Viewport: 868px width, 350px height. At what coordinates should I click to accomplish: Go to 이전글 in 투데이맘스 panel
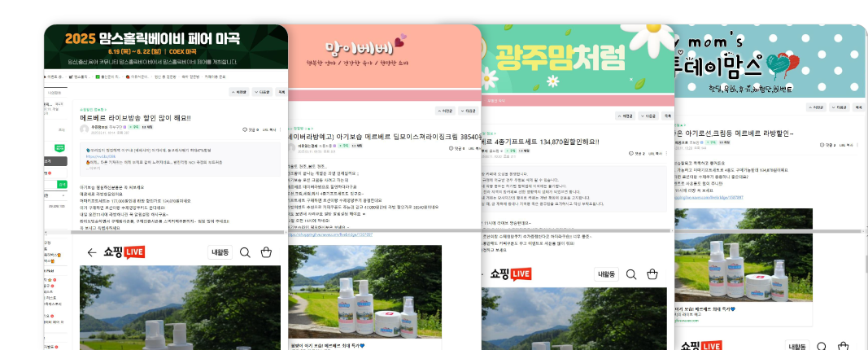[816, 107]
